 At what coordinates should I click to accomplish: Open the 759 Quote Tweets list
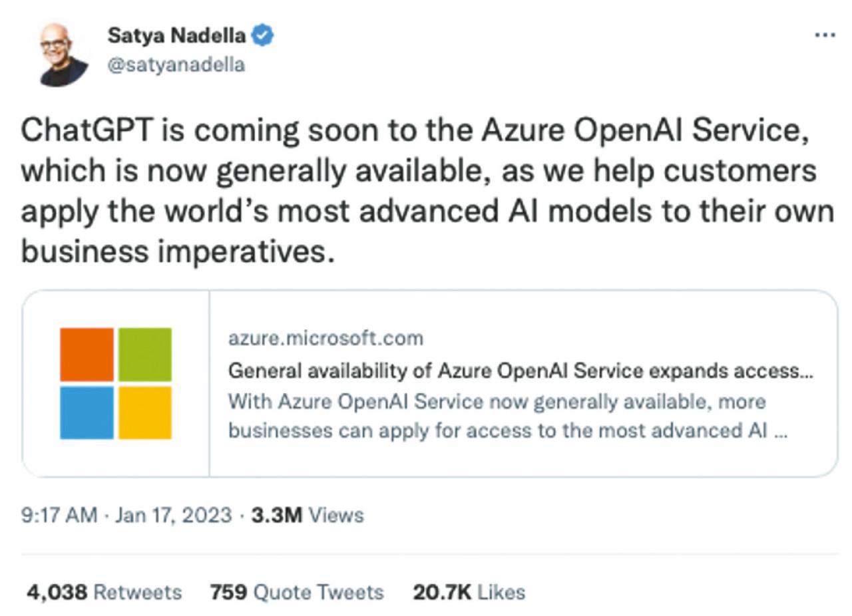coord(296,592)
